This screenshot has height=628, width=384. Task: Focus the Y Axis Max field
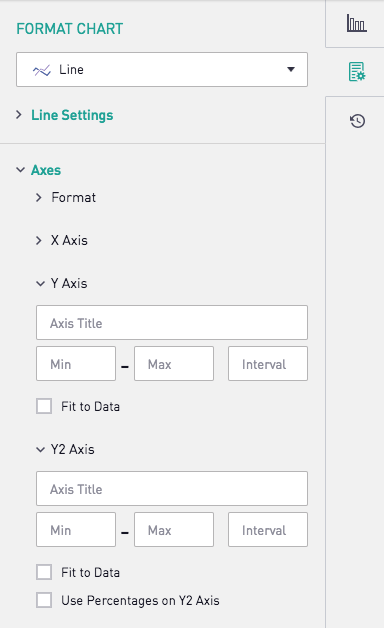[x=174, y=364]
